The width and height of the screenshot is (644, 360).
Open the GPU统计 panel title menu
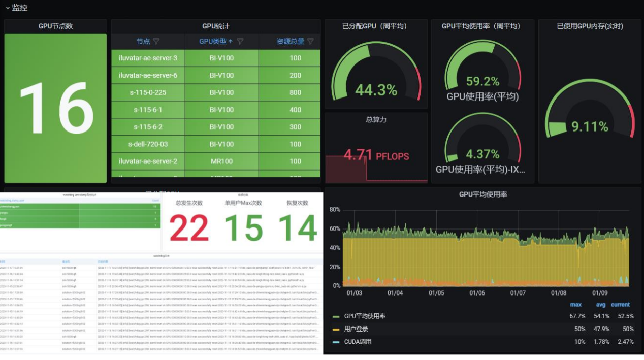click(x=216, y=26)
